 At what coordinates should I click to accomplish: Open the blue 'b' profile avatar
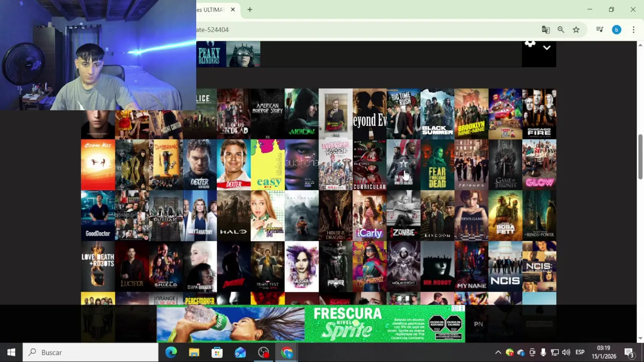coord(616,30)
